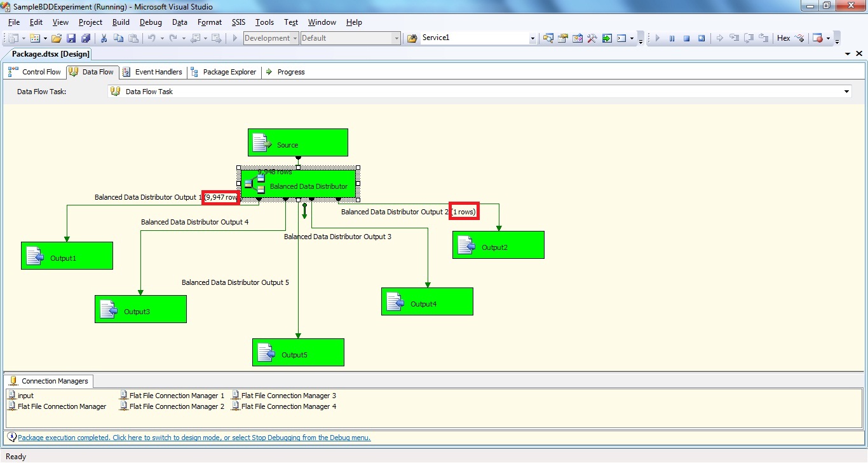Open the Service1 find combo box dropdown

[532, 38]
